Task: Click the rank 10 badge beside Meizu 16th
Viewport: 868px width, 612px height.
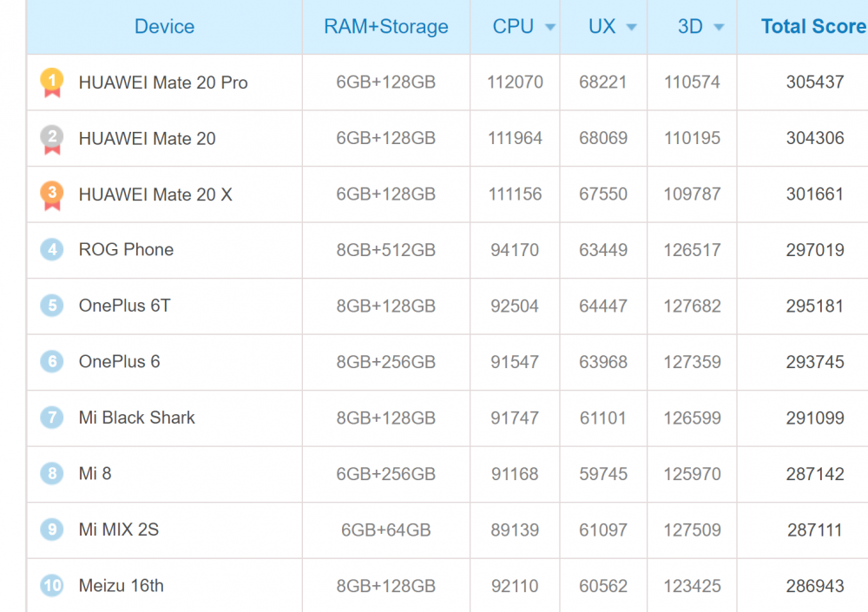Action: click(x=52, y=585)
